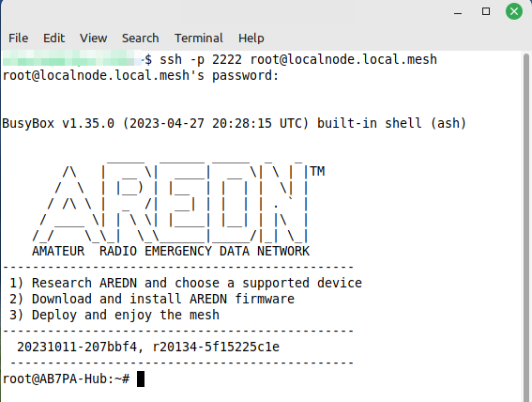The image size is (532, 402).
Task: Open the Edit menu
Action: pyautogui.click(x=53, y=38)
